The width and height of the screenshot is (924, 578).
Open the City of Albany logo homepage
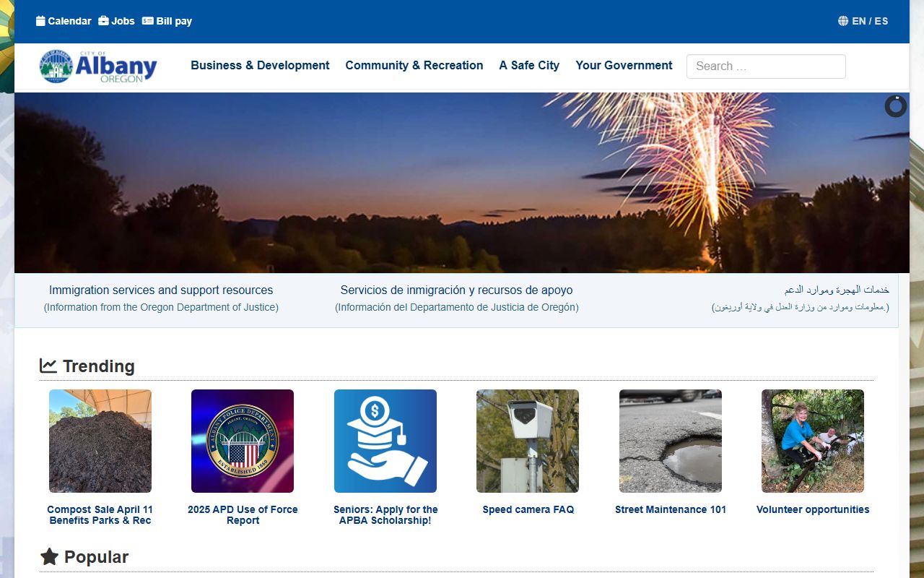point(98,66)
